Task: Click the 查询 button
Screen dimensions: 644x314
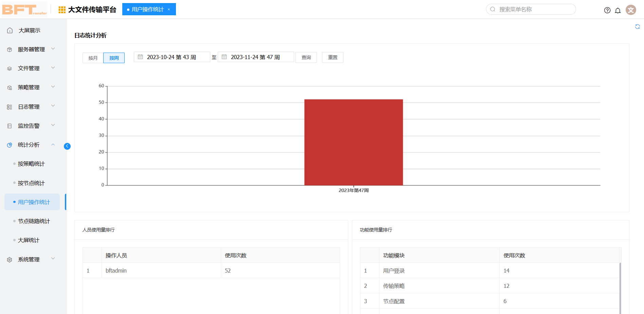Action: [x=306, y=57]
